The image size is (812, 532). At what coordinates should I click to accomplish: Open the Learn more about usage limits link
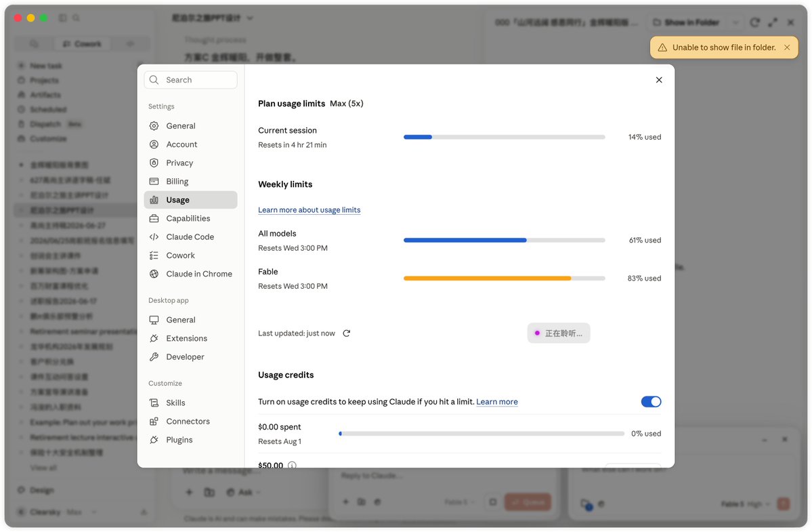point(309,210)
